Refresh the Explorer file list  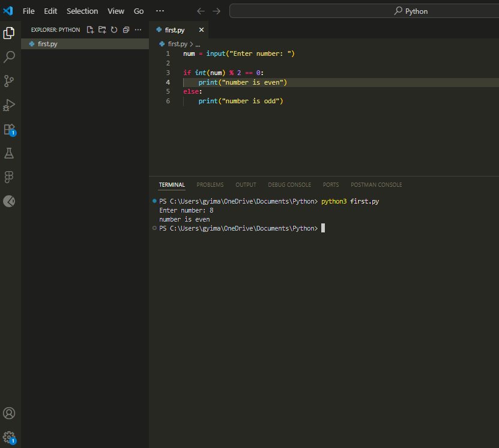tap(114, 30)
